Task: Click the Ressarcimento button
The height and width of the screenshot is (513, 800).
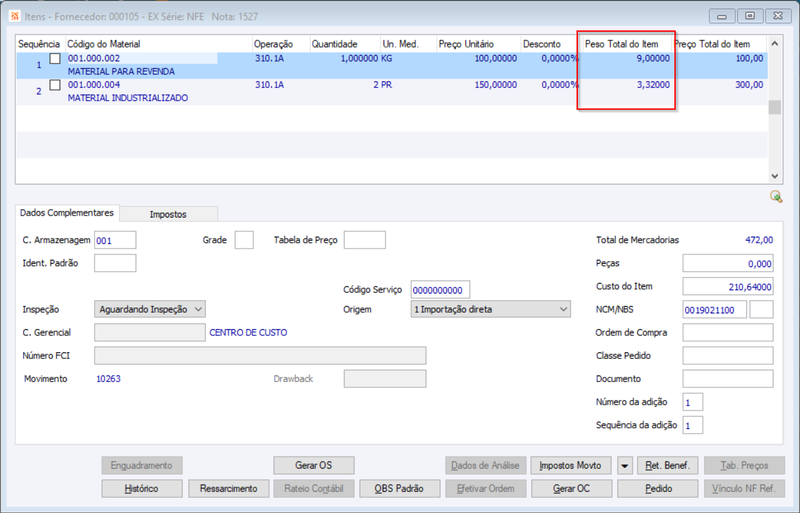Action: click(229, 488)
